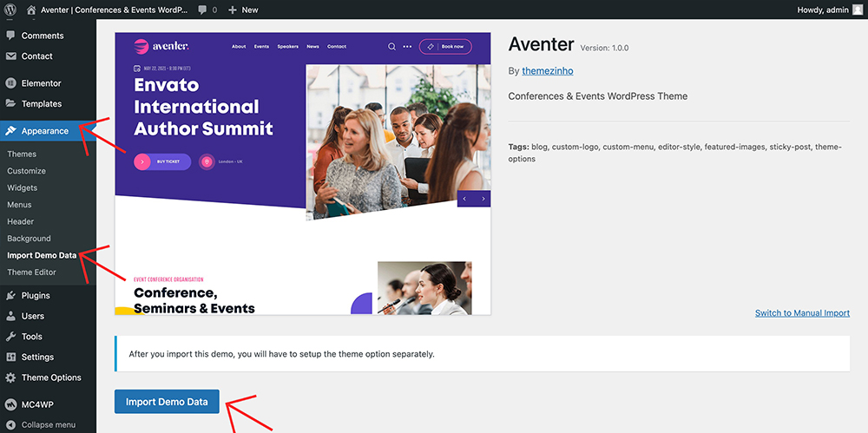Viewport: 868px width, 433px height.
Task: Expand the Appearance menu section
Action: tap(45, 131)
